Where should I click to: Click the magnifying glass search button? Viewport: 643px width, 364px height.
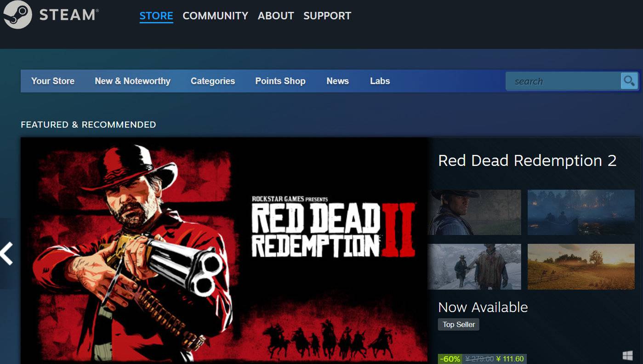point(629,81)
